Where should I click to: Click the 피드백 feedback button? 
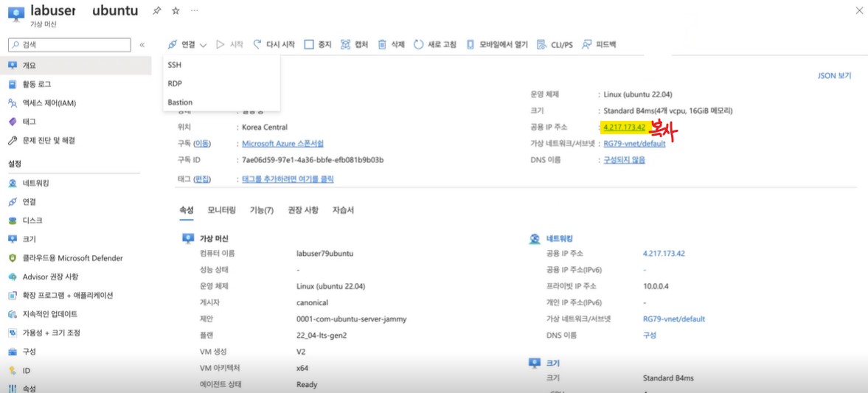click(599, 45)
